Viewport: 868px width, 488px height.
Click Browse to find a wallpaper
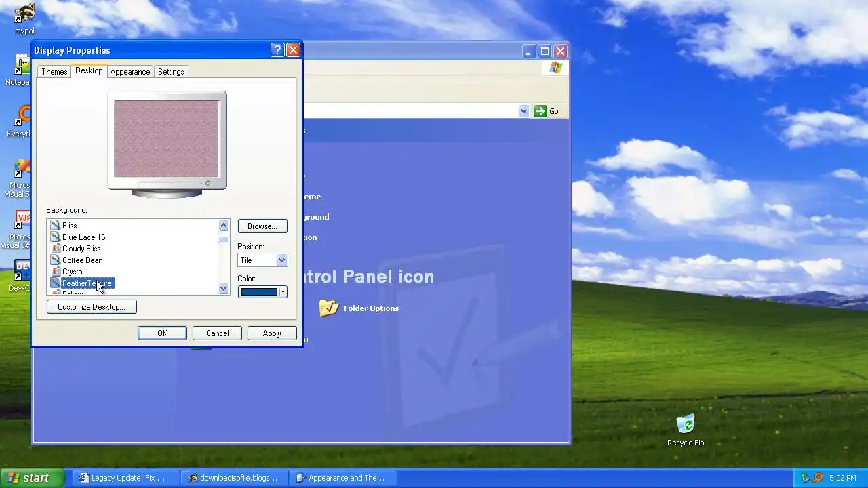click(x=262, y=226)
